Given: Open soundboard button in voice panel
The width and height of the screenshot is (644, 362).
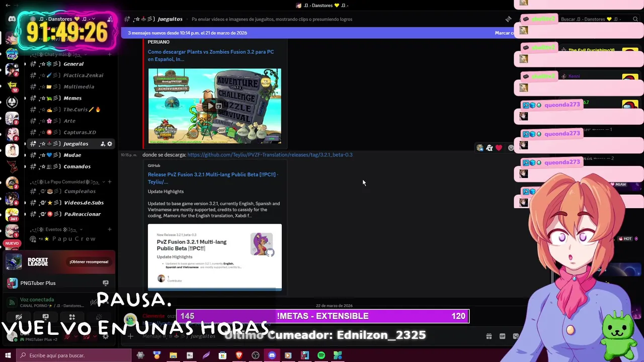Looking at the screenshot, I should pyautogui.click(x=99, y=317).
